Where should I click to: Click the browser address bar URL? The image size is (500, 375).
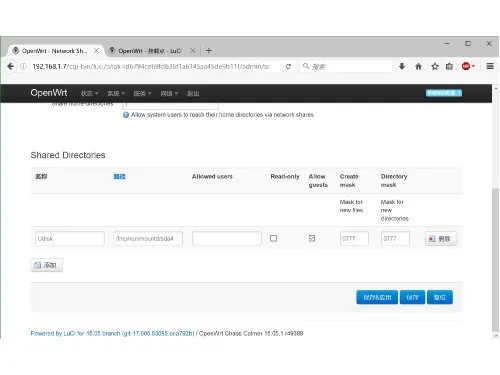[x=151, y=66]
